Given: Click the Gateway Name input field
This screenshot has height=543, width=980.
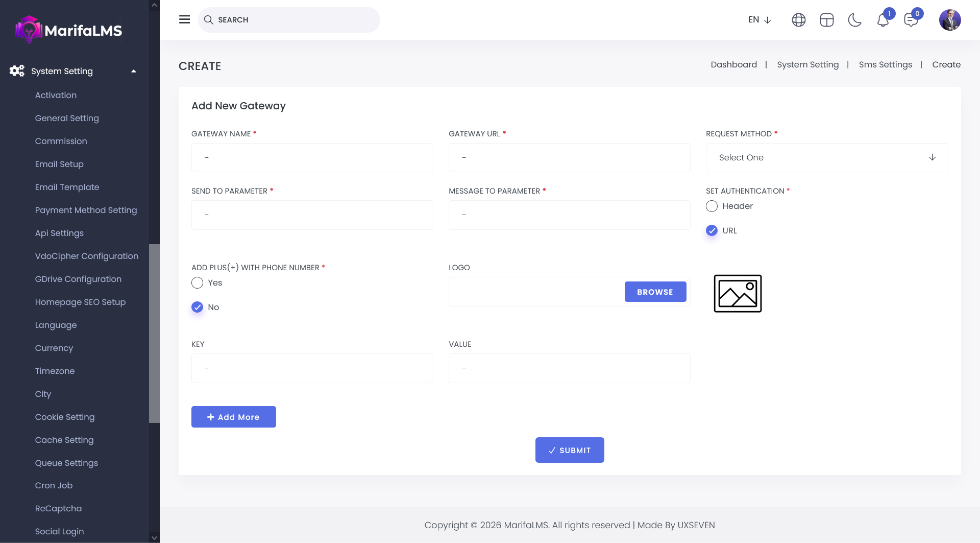Looking at the screenshot, I should pos(312,157).
